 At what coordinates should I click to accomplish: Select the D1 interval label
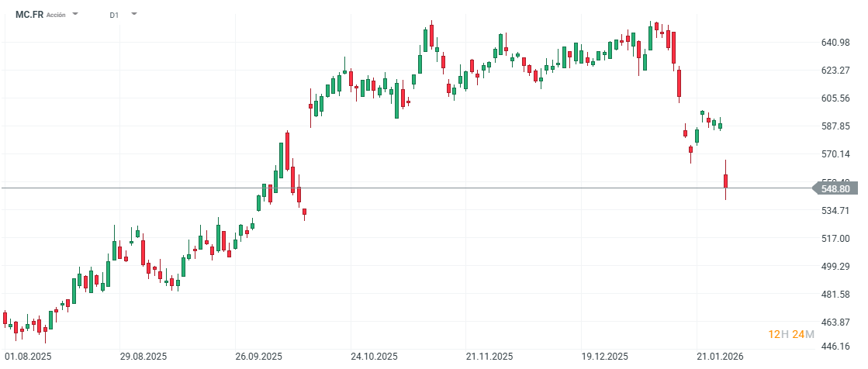pyautogui.click(x=114, y=15)
